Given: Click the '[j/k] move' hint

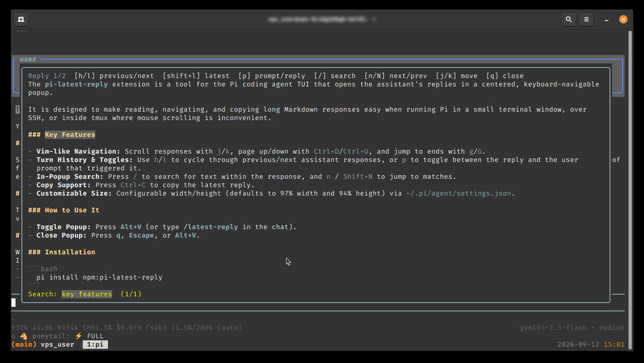Looking at the screenshot, I should [x=457, y=76].
